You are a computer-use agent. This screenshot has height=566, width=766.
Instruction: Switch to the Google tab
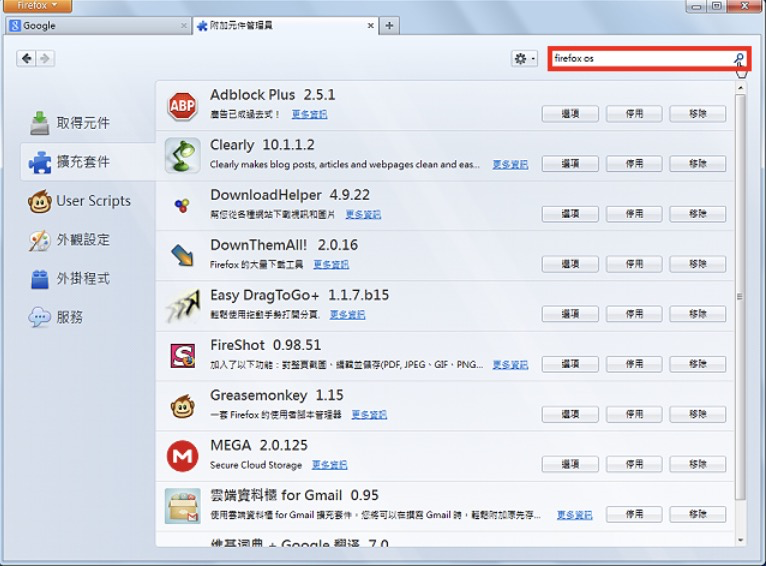tap(98, 25)
